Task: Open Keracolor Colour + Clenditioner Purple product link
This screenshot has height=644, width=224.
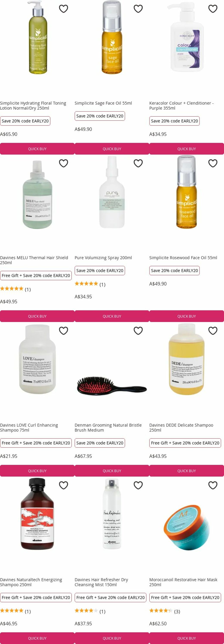Action: coord(181,105)
